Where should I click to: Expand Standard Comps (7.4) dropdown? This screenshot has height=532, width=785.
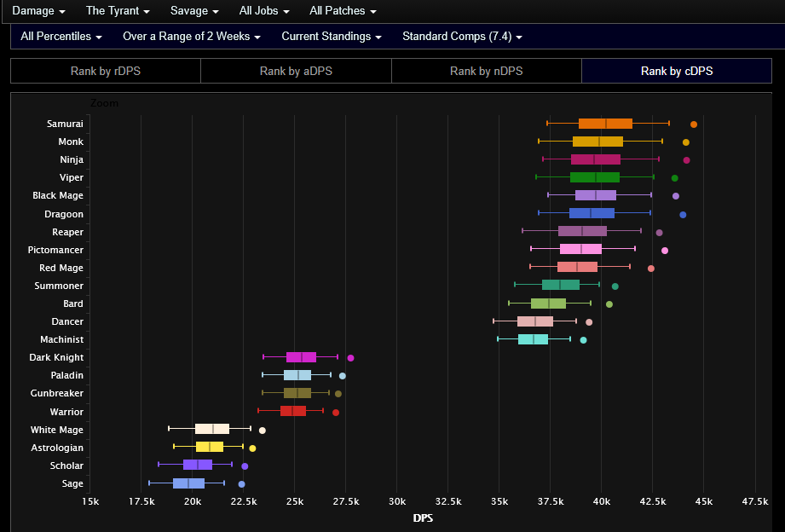coord(462,37)
